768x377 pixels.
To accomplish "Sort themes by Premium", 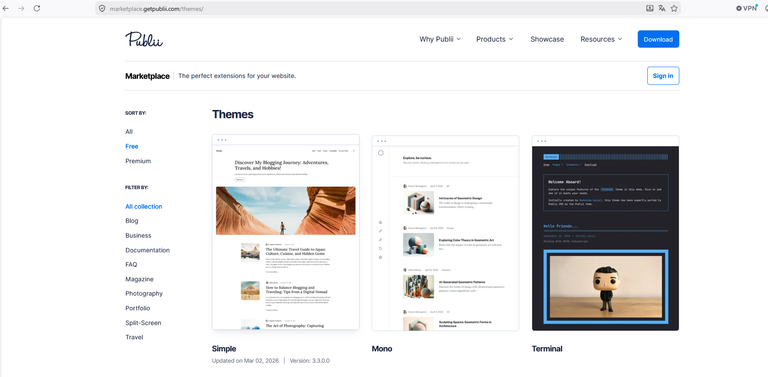I will (x=138, y=161).
